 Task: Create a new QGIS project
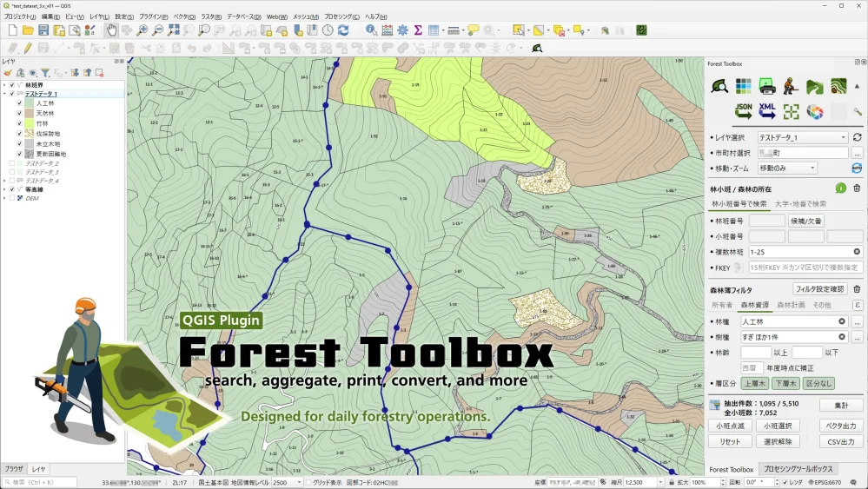13,30
